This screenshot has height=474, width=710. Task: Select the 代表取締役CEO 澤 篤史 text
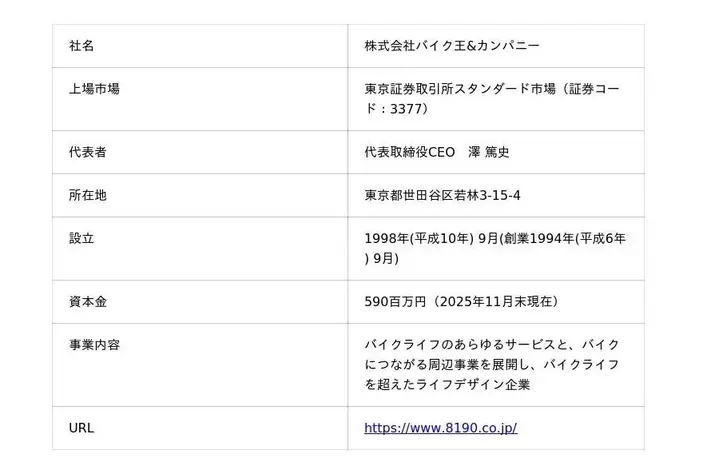coord(438,152)
